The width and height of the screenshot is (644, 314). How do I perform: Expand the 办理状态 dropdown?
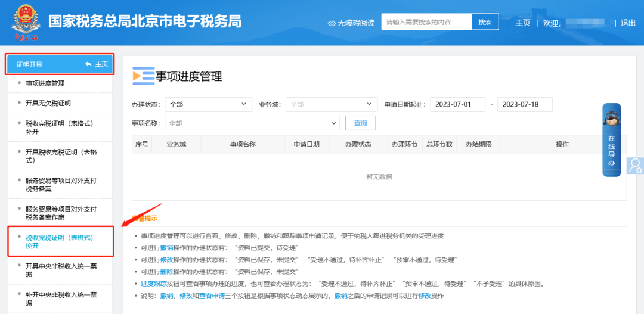point(208,104)
